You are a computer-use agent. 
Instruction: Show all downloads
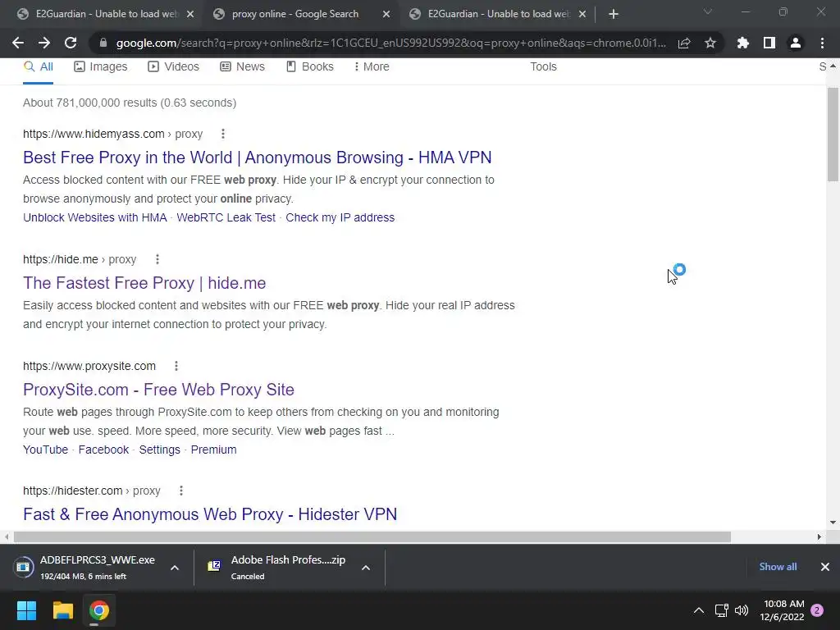[x=778, y=567]
